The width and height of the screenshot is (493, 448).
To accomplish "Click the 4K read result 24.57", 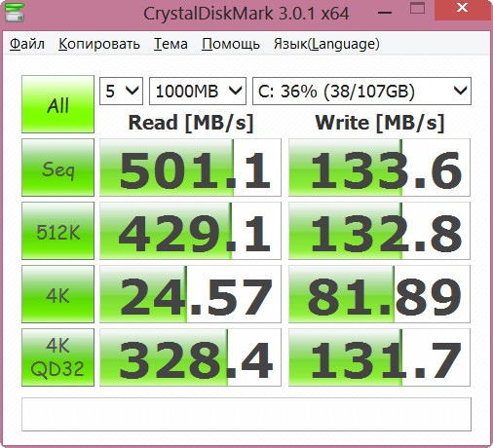I will [x=190, y=294].
